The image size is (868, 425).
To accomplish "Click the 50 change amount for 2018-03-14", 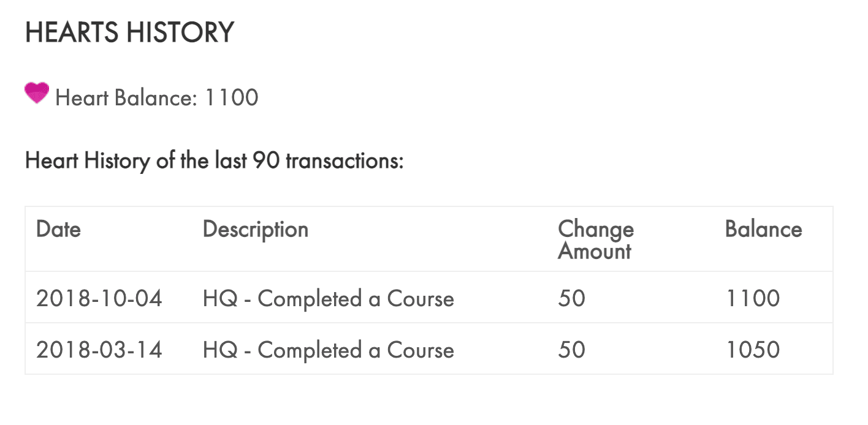I will [571, 350].
